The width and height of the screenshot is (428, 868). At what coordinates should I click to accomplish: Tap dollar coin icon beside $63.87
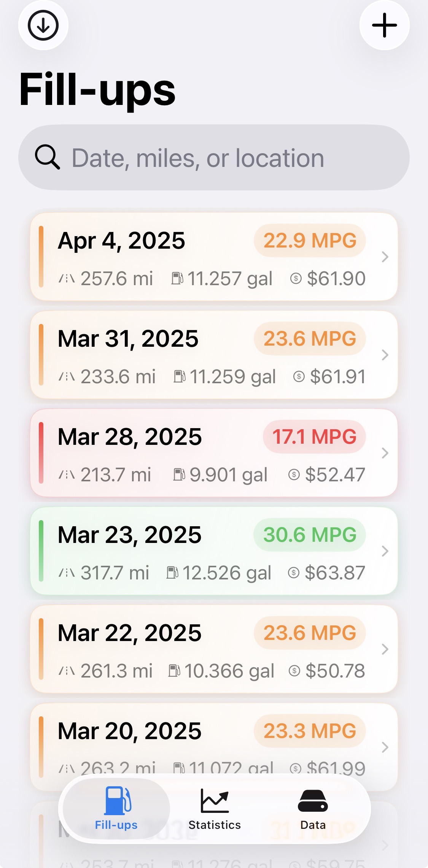pos(293,573)
